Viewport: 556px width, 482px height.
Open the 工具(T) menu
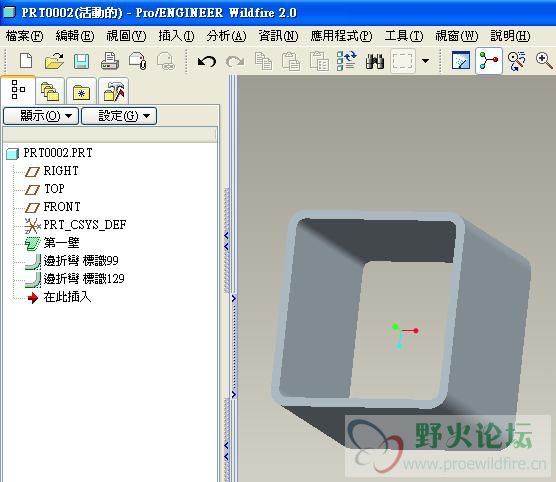404,36
